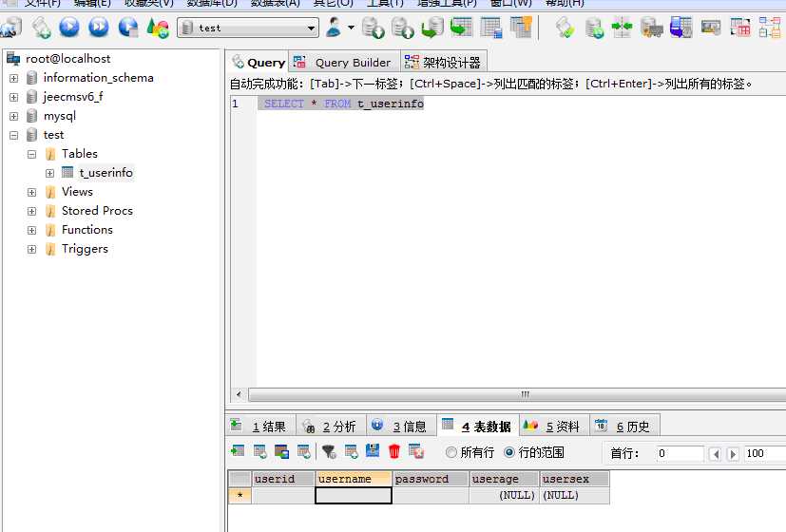Viewport: 786px width, 532px height.
Task: Click the table-with-window icon in the data toolbar
Action: pos(281,452)
